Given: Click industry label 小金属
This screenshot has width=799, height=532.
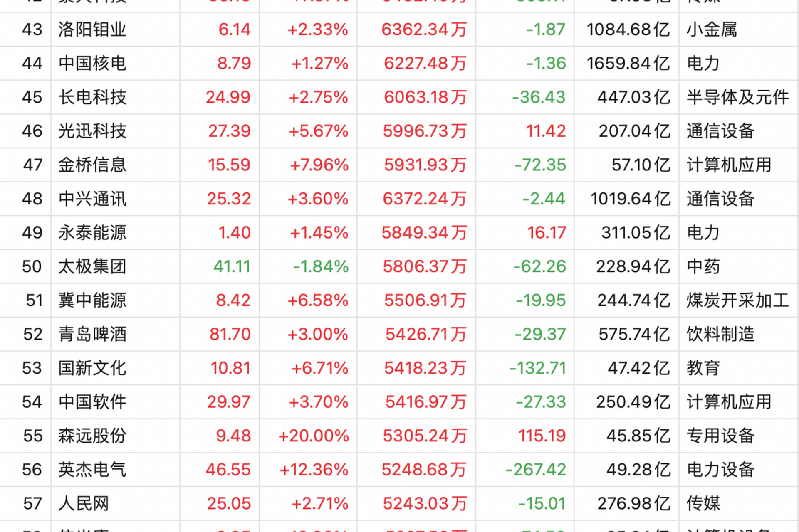Looking at the screenshot, I should (712, 30).
